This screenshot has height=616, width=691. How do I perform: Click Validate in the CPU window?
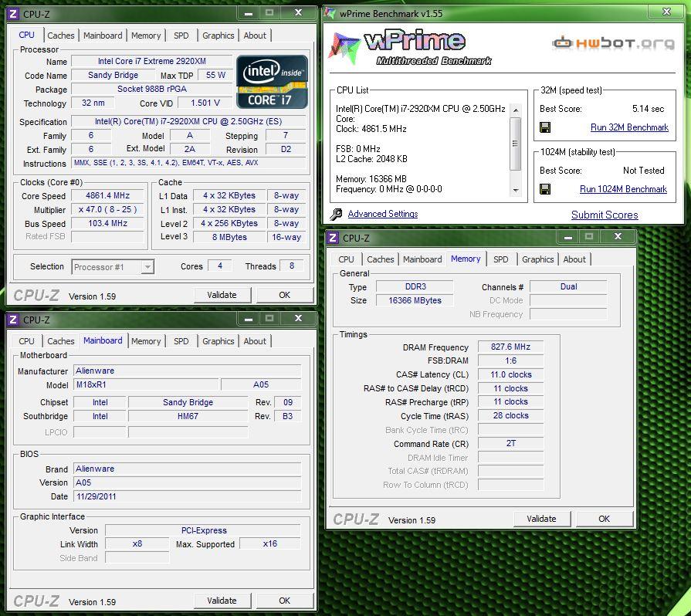(x=222, y=295)
